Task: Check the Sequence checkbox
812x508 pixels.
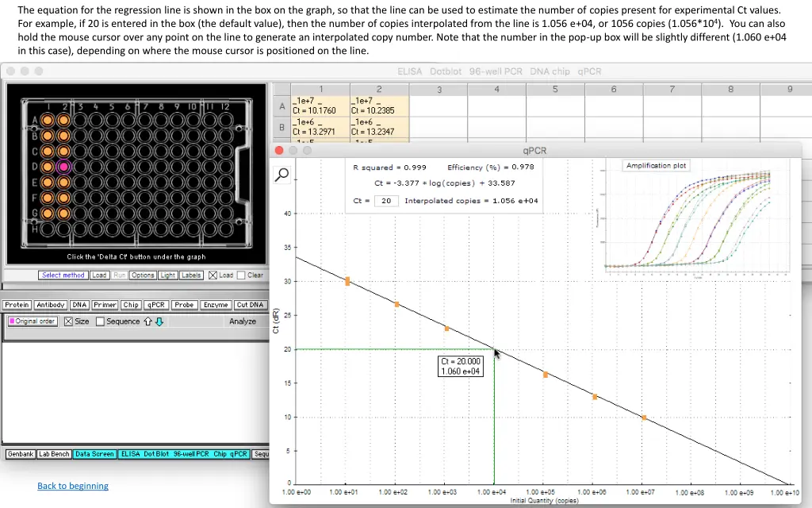Action: [x=100, y=321]
